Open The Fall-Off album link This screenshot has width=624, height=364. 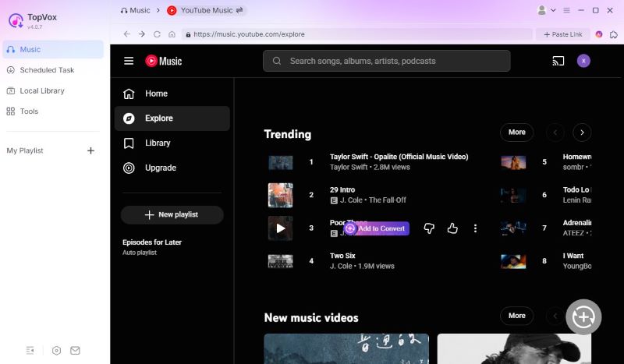pos(387,200)
